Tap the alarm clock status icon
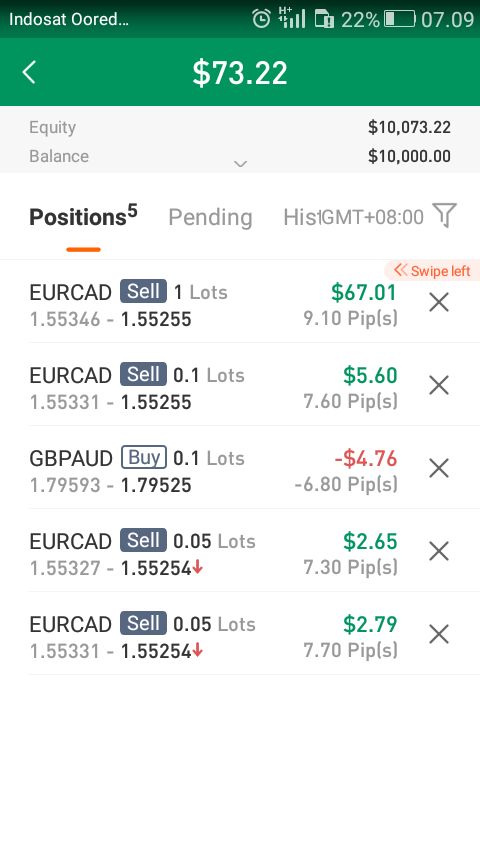Image resolution: width=480 pixels, height=854 pixels. 261,19
